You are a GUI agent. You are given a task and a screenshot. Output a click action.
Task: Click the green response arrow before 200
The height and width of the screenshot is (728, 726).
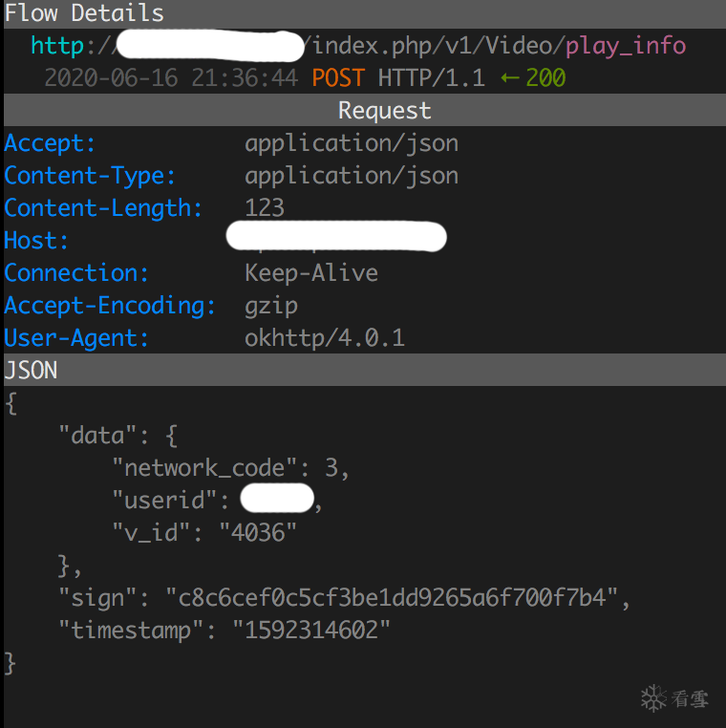tap(509, 77)
